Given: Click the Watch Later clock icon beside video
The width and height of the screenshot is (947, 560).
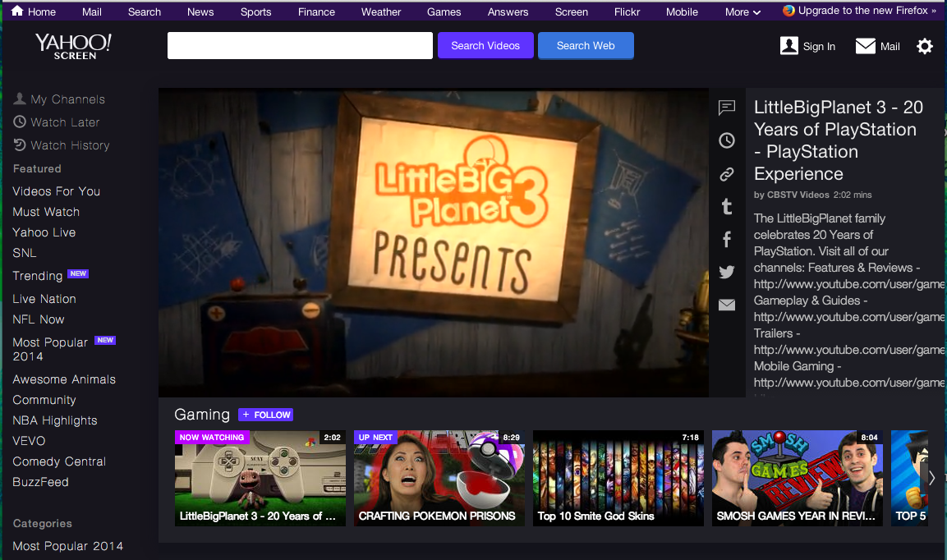Looking at the screenshot, I should (727, 140).
